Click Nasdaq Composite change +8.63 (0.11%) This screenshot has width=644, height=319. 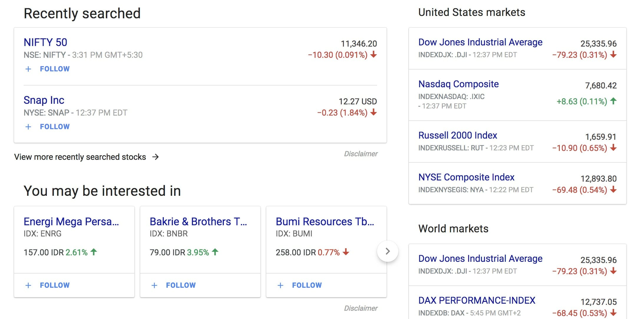point(582,102)
